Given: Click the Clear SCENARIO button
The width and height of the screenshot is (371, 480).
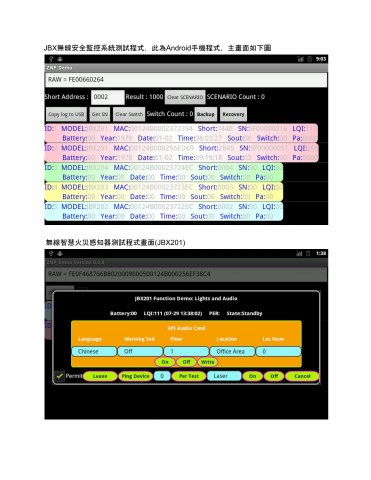Looking at the screenshot, I should [185, 97].
